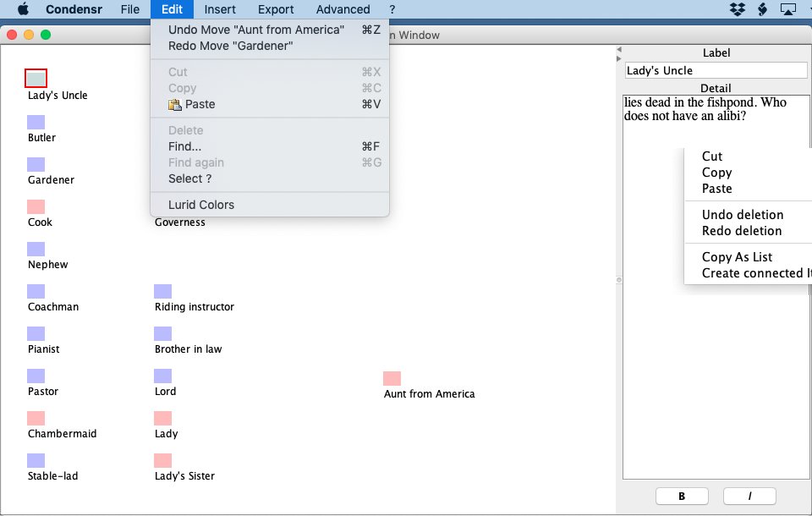This screenshot has width=812, height=516.
Task: Select the Butler node square
Action: click(x=36, y=123)
